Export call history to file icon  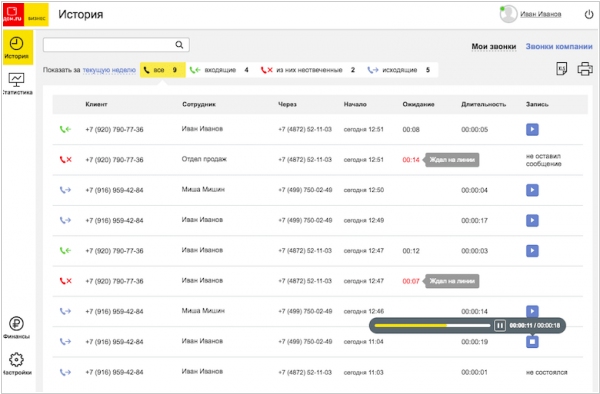(561, 69)
